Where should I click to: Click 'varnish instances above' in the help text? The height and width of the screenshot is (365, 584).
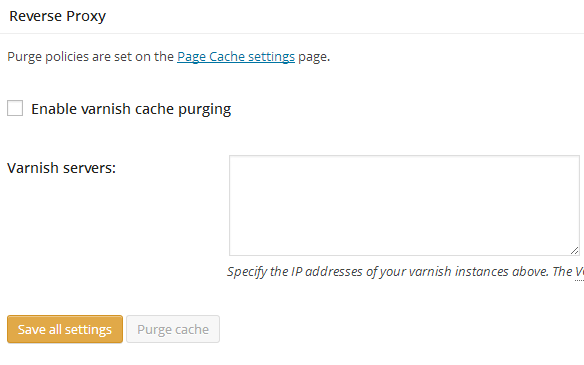pos(479,272)
